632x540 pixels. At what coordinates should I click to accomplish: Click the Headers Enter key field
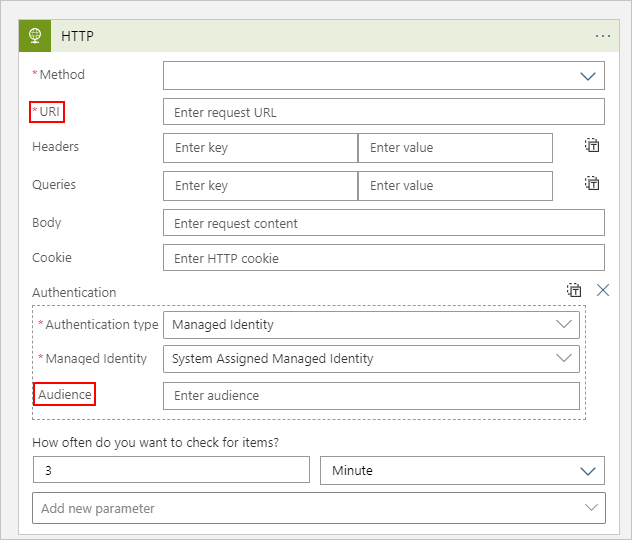260,148
